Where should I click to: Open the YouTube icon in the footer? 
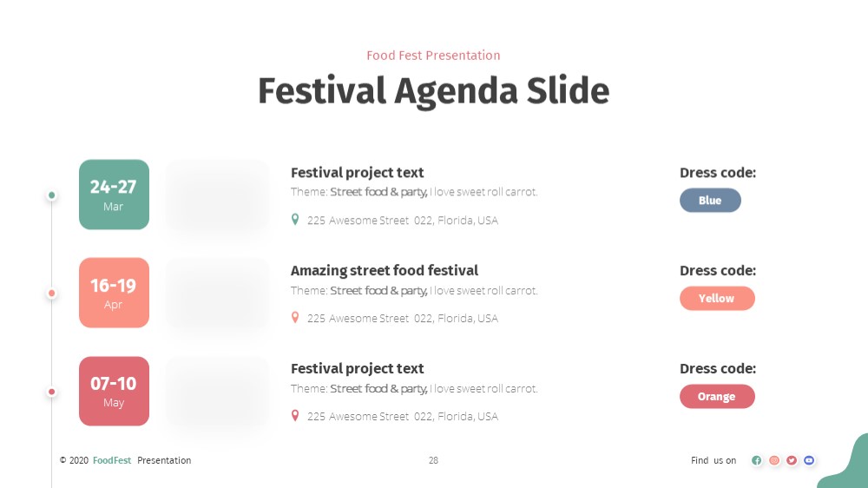[809, 460]
